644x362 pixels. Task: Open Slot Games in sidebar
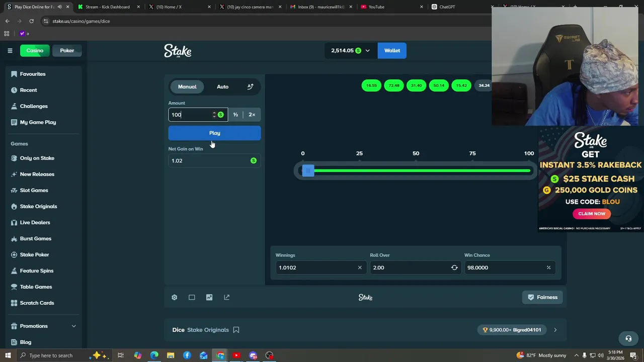click(43, 190)
